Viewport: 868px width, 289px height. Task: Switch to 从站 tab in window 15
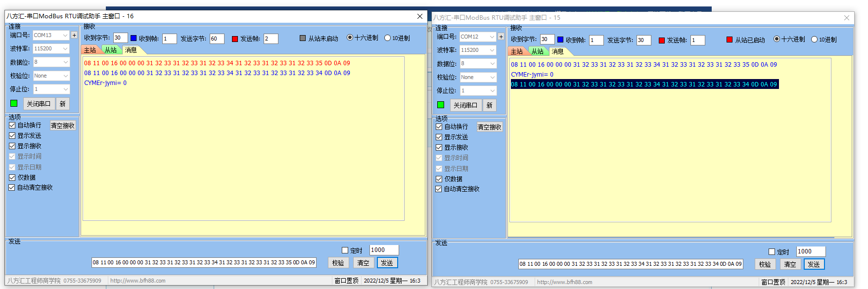(x=538, y=51)
